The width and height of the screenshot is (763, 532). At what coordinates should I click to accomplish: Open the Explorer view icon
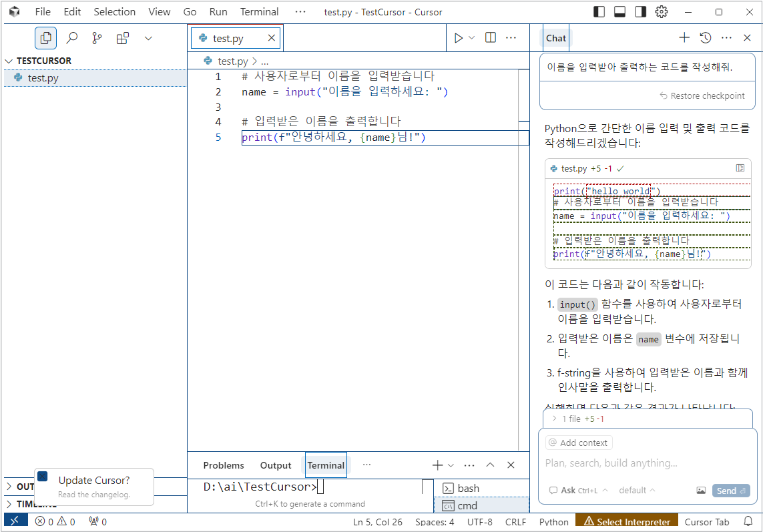point(46,38)
